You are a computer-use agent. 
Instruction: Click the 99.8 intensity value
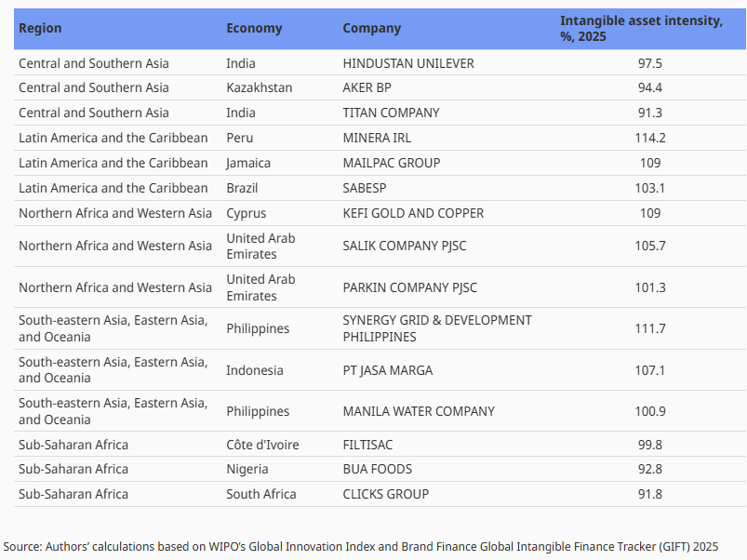[x=650, y=445]
